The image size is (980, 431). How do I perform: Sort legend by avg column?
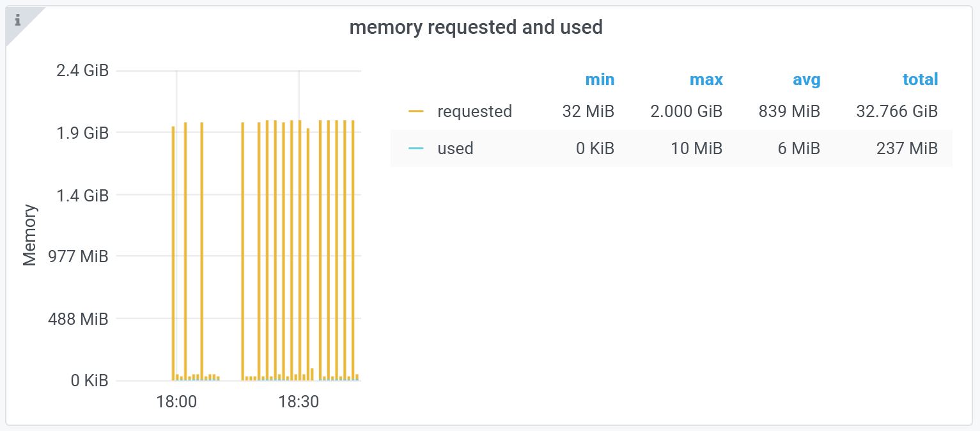click(x=805, y=80)
